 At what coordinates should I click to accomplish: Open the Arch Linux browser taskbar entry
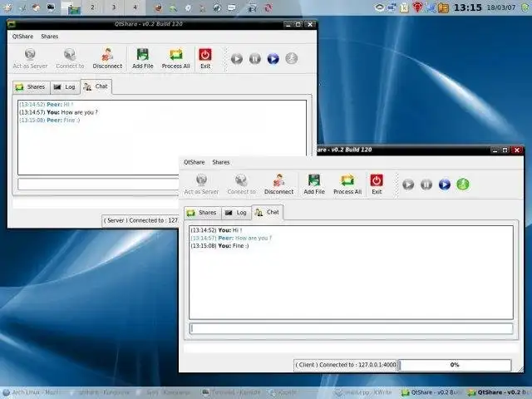[32, 392]
